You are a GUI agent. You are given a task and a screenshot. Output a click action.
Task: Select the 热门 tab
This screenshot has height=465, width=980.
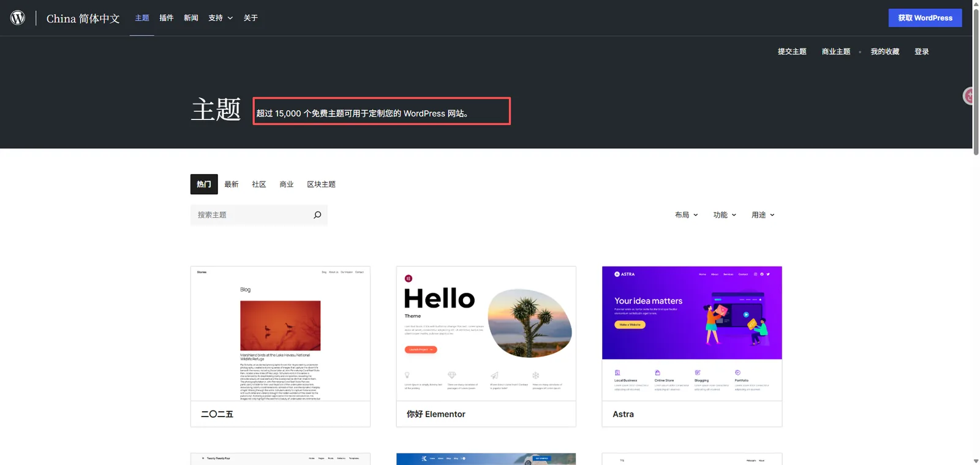(204, 184)
